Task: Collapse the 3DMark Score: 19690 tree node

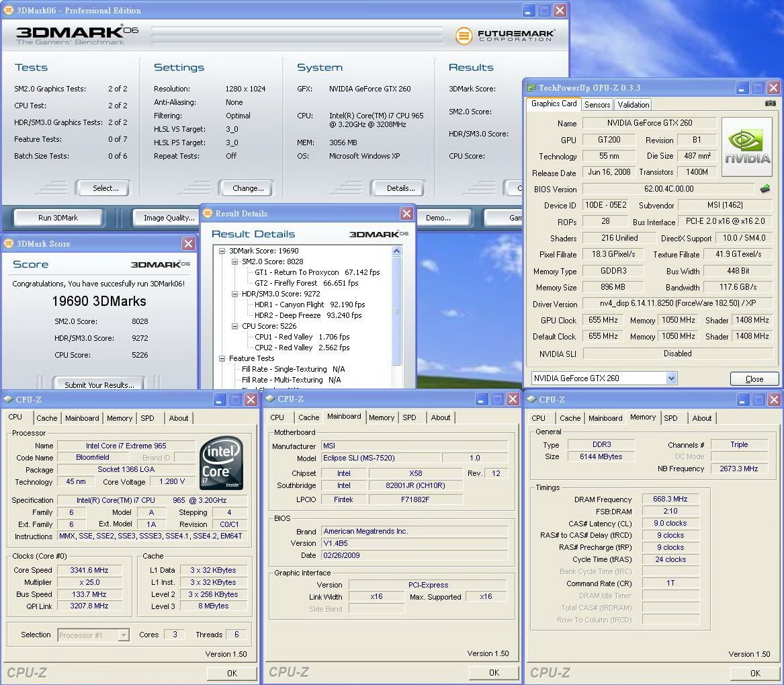Action: coord(222,251)
